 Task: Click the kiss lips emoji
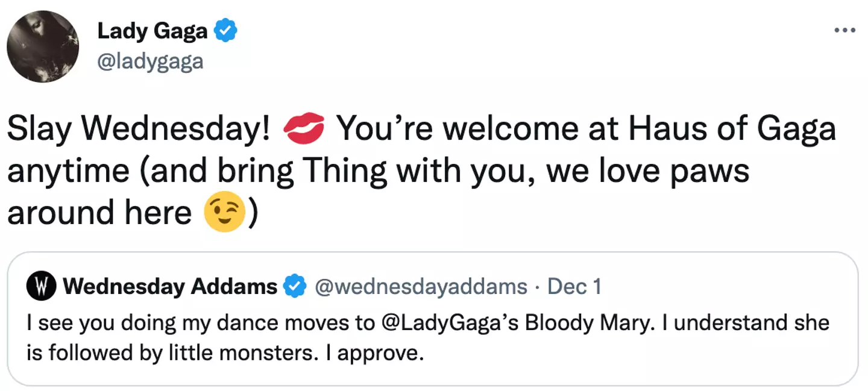[303, 129]
